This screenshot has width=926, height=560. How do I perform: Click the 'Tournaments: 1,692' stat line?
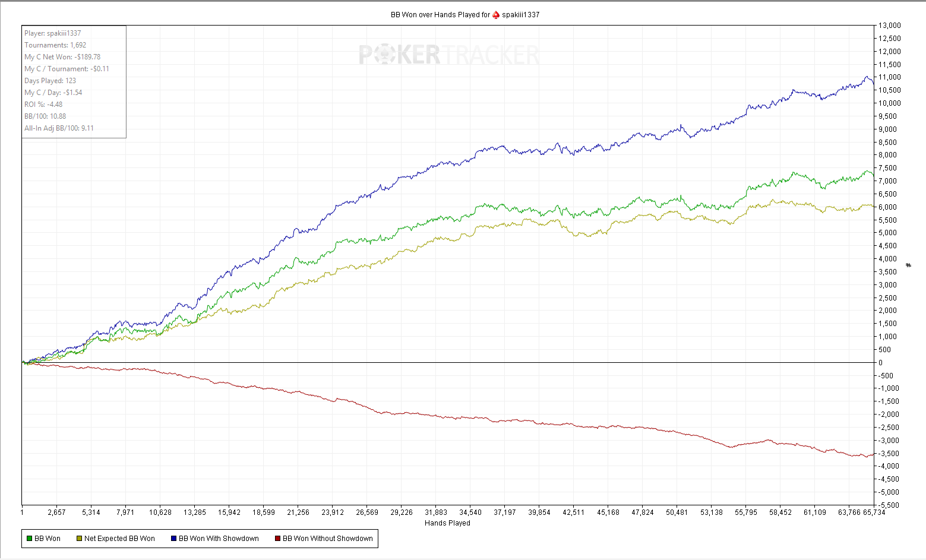[x=55, y=45]
